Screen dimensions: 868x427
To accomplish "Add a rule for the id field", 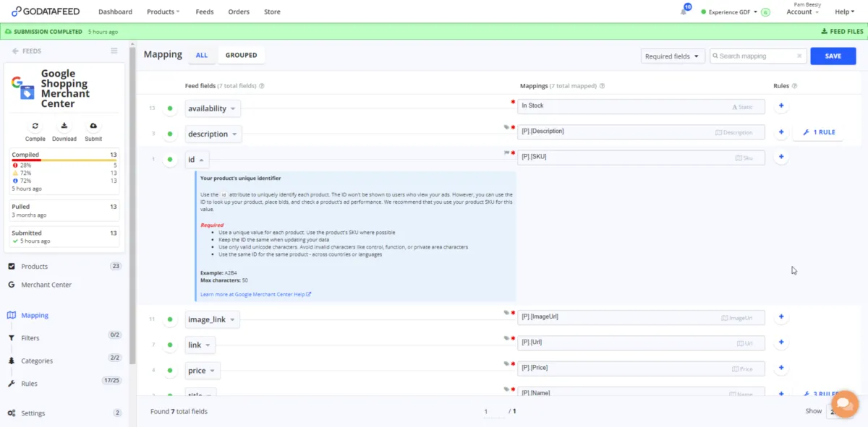I will point(781,157).
